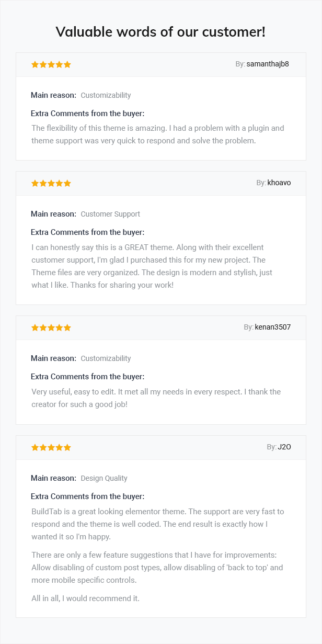Click the star rating in samanthajb8's review
This screenshot has width=322, height=644.
(51, 64)
